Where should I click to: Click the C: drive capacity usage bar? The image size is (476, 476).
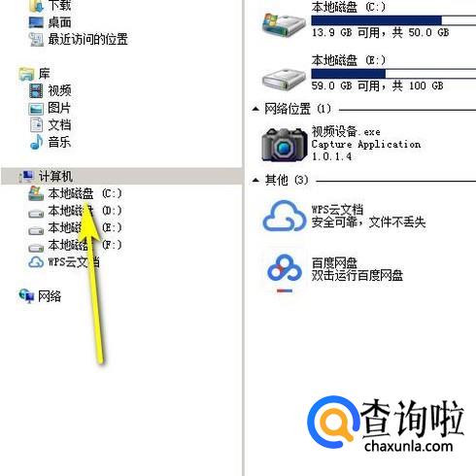[393, 20]
